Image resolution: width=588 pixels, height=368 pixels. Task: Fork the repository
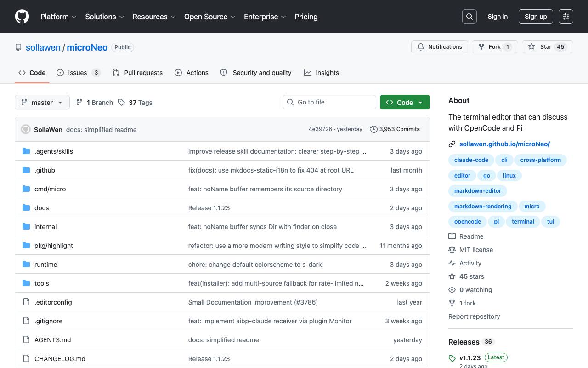pyautogui.click(x=495, y=47)
